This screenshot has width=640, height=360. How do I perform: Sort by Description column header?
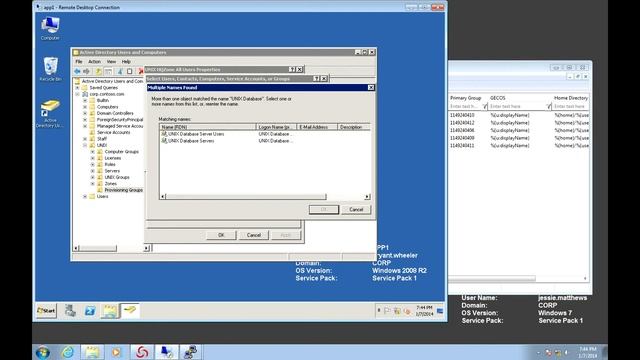354,127
